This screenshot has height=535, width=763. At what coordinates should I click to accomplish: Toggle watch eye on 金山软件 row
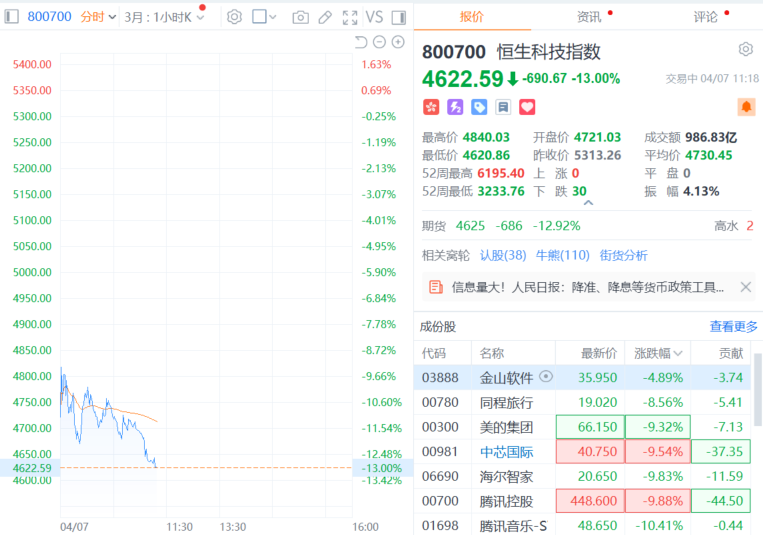pos(546,377)
